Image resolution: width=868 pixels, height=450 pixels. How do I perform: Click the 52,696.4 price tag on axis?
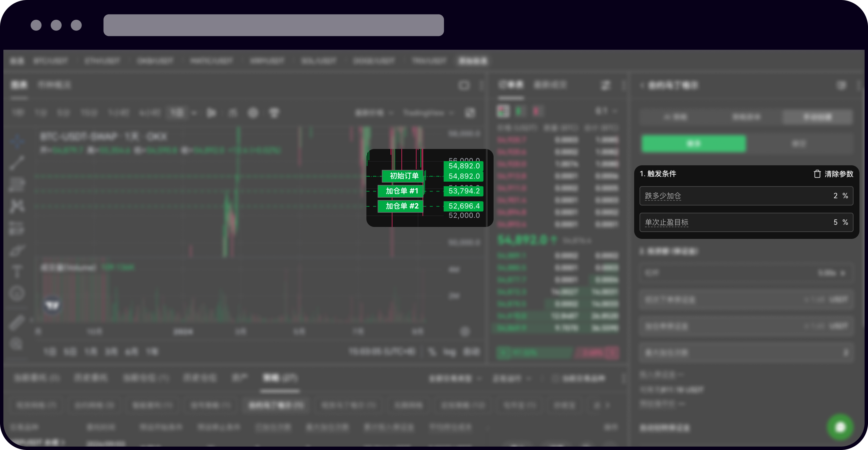464,206
